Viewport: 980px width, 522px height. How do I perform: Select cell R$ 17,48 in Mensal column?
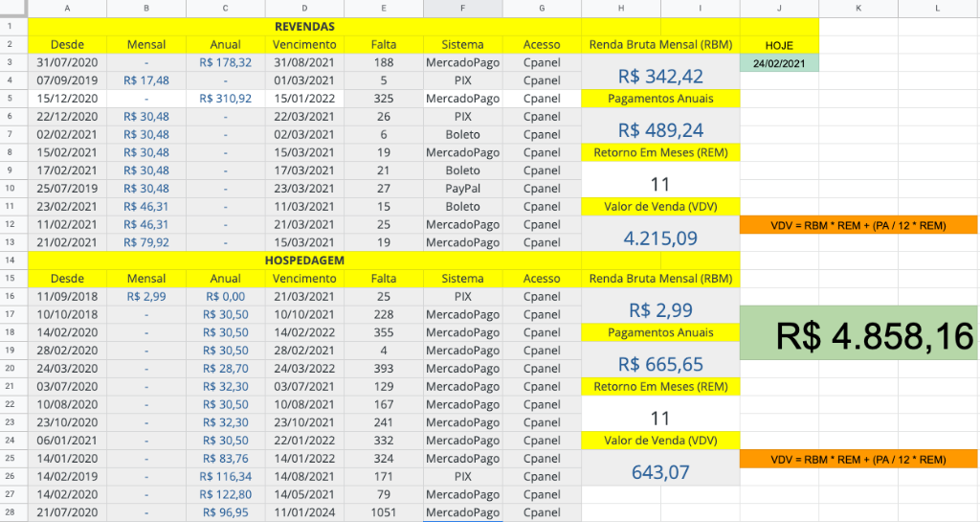(146, 80)
